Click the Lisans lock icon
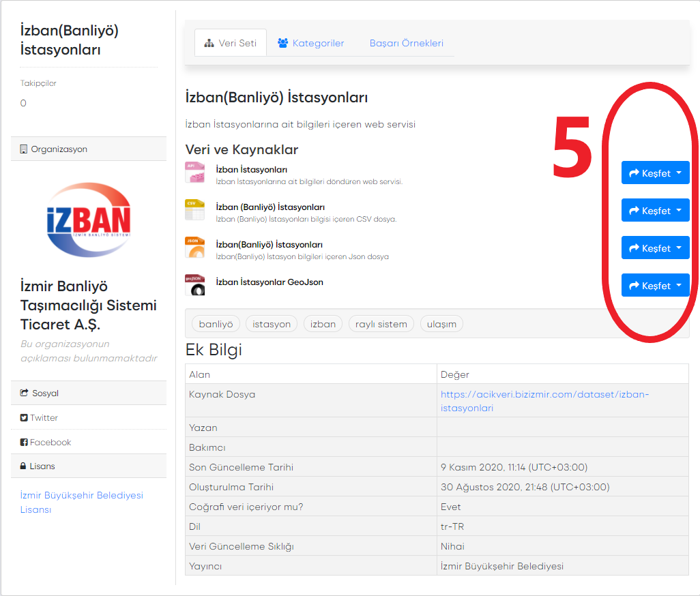 pyautogui.click(x=24, y=466)
